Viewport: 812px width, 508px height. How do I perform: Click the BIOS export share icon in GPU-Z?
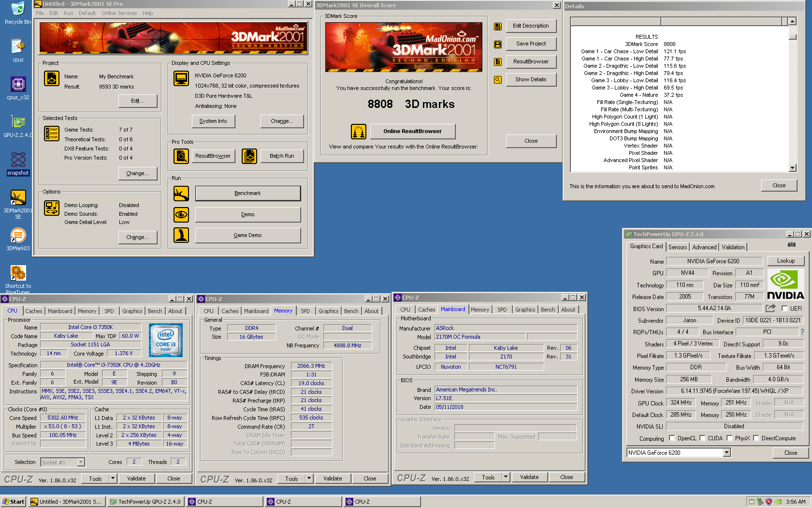pyautogui.click(x=770, y=308)
